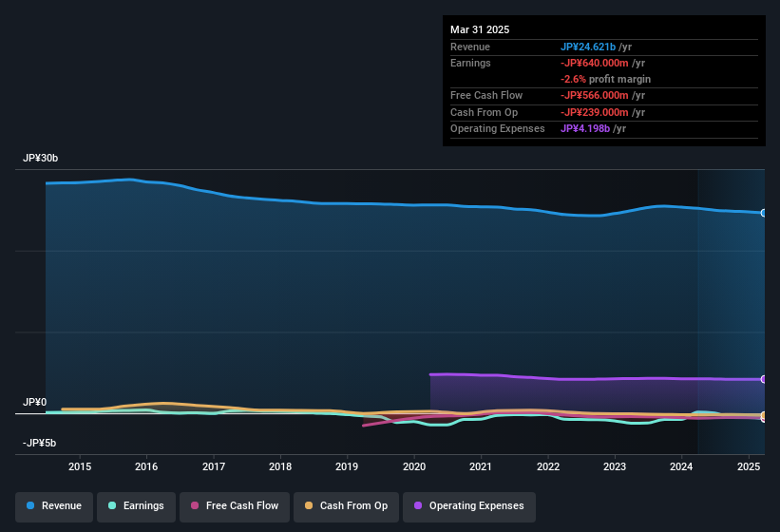Screen dimensions: 780x532
Task: Click the -JP¥239.000m cash from op value
Action: pos(595,112)
